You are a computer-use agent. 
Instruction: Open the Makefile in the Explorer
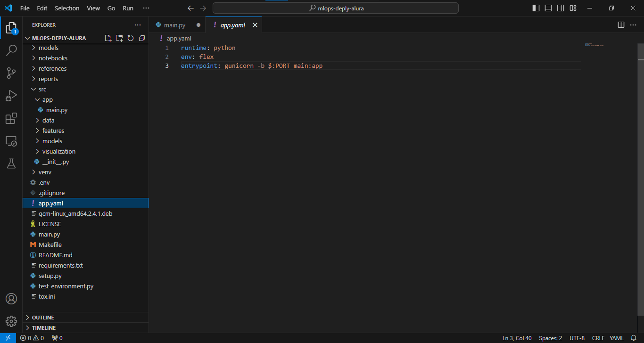85,245
